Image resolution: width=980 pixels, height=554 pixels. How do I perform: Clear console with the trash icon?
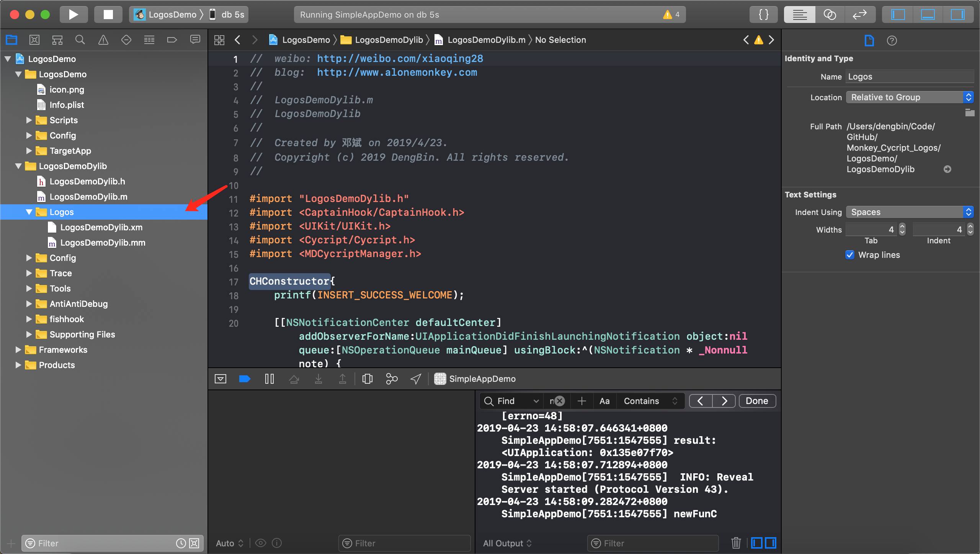tap(736, 543)
